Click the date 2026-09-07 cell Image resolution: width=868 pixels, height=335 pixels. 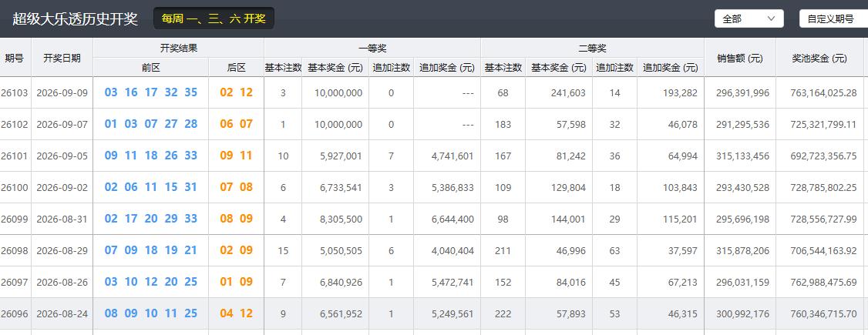62,125
